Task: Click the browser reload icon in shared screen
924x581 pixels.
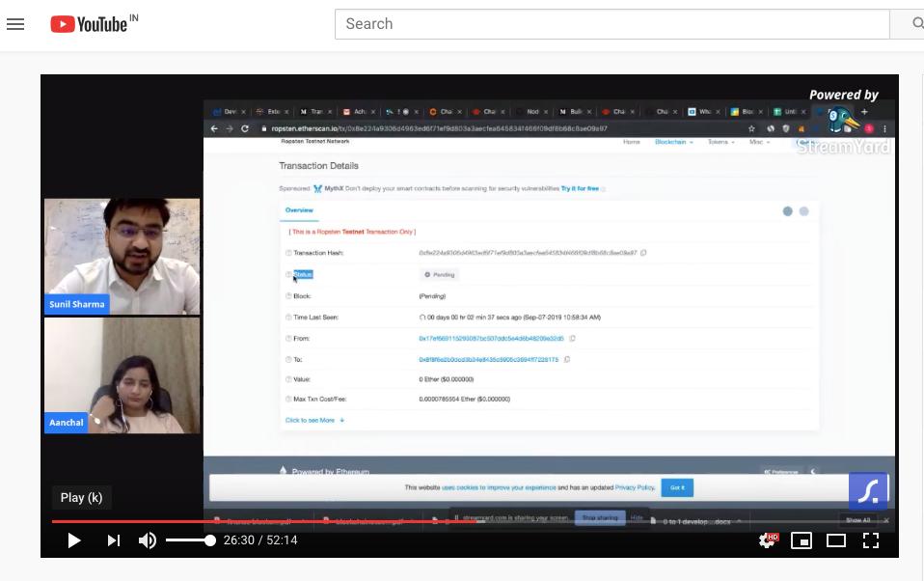Action: (x=245, y=128)
